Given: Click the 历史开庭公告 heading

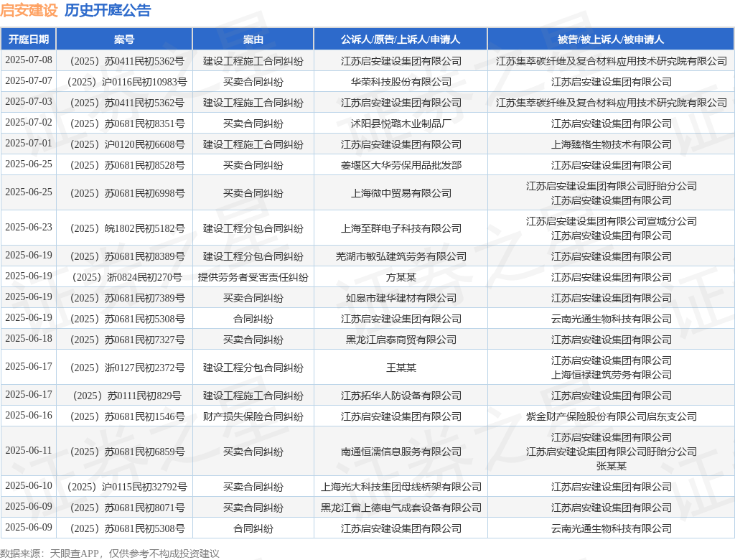Looking at the screenshot, I should (108, 10).
